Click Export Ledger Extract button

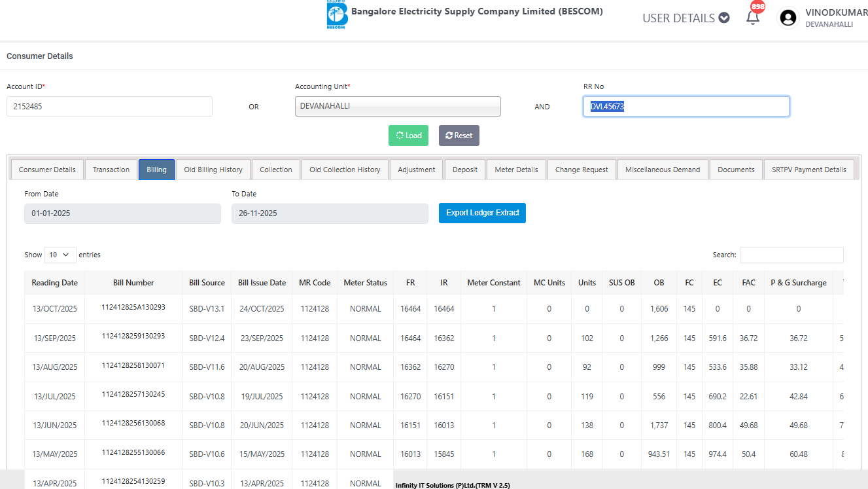[x=482, y=213]
